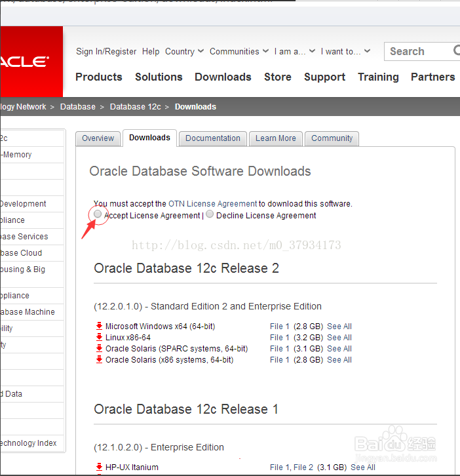Switch to the Learn More tab
This screenshot has height=476, width=460.
275,138
